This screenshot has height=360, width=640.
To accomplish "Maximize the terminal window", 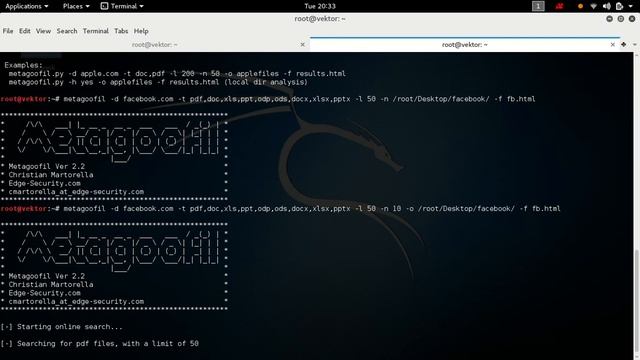I will pos(620,19).
